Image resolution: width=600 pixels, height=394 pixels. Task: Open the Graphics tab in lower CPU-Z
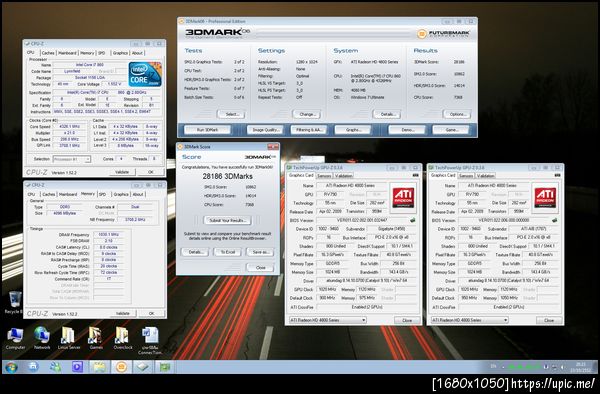coord(121,194)
